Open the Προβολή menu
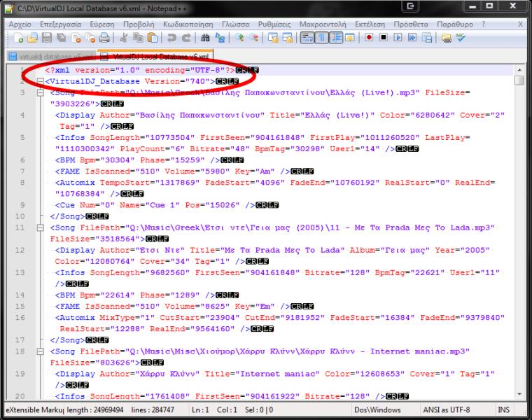 pos(139,24)
